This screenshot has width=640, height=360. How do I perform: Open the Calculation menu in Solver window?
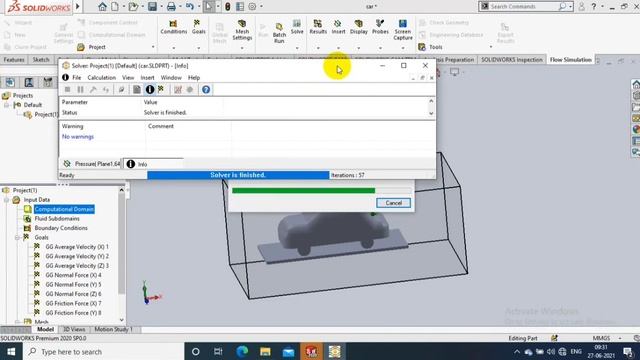tap(102, 78)
